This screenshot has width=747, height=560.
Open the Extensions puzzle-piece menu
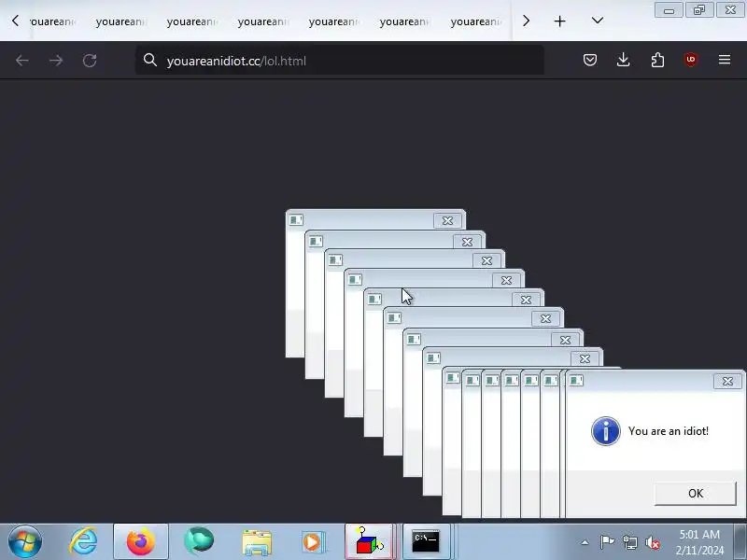pyautogui.click(x=657, y=60)
